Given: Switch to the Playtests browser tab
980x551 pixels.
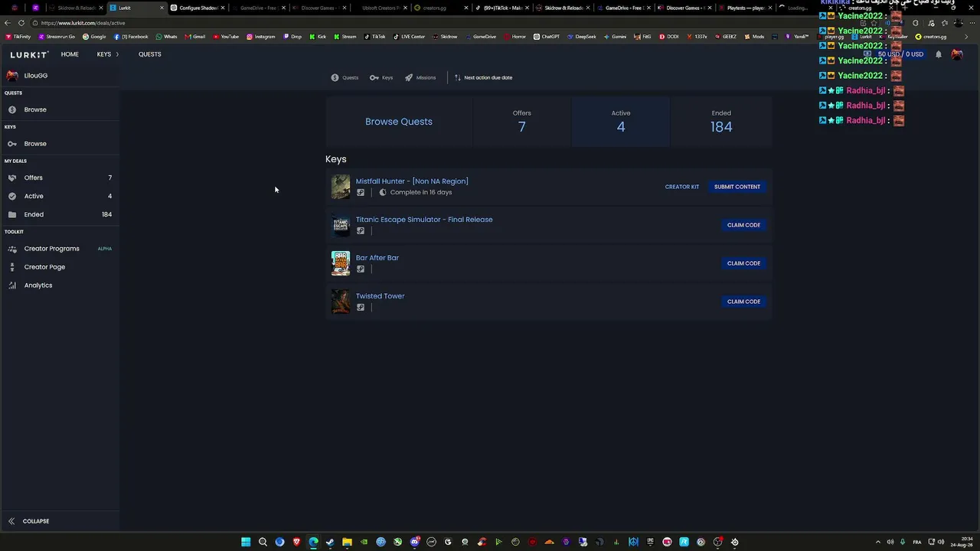Looking at the screenshot, I should click(745, 8).
